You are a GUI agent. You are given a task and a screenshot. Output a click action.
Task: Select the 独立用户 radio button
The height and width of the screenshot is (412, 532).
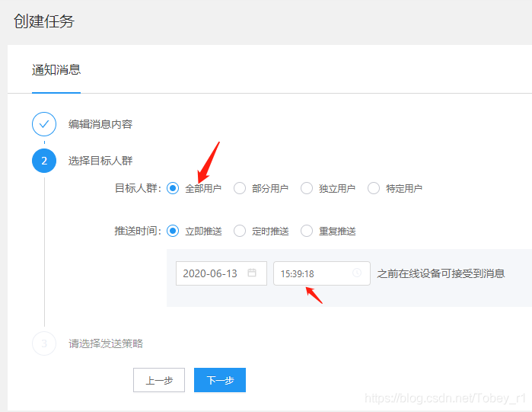(x=307, y=188)
